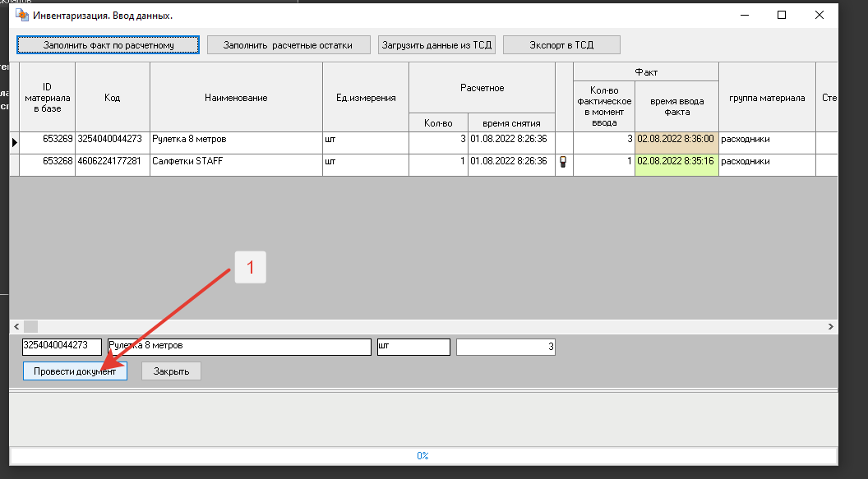
Task: Click the quantity input field showing 3
Action: tap(506, 348)
